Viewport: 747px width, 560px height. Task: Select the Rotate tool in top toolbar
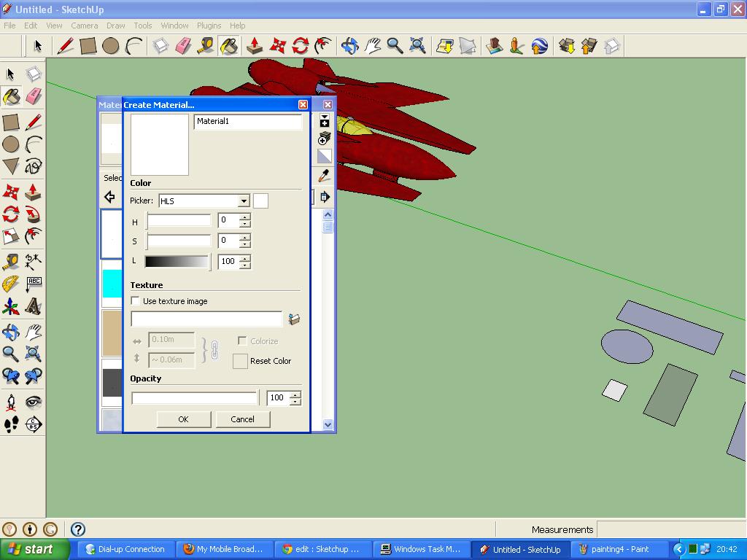point(300,46)
